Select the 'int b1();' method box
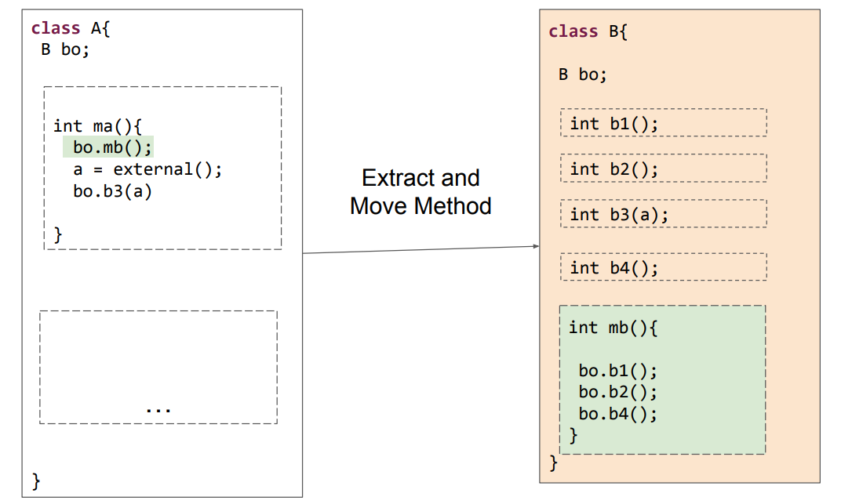The height and width of the screenshot is (504, 841). click(x=664, y=122)
